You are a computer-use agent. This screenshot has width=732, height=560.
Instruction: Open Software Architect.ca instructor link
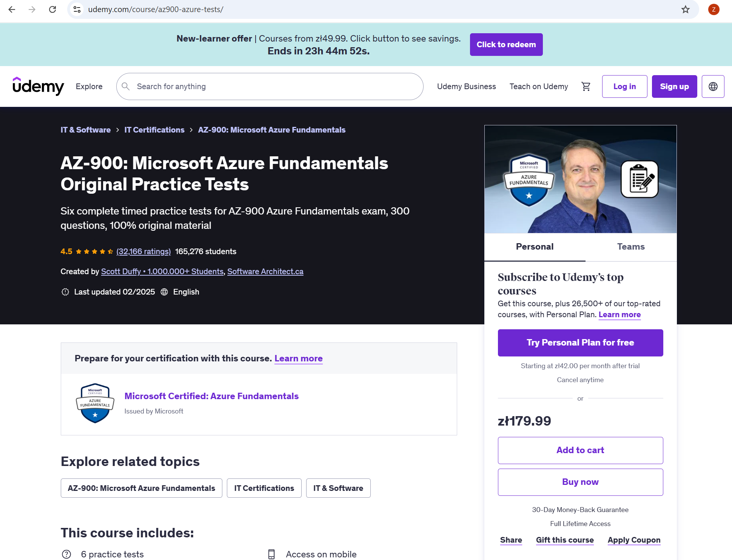265,272
